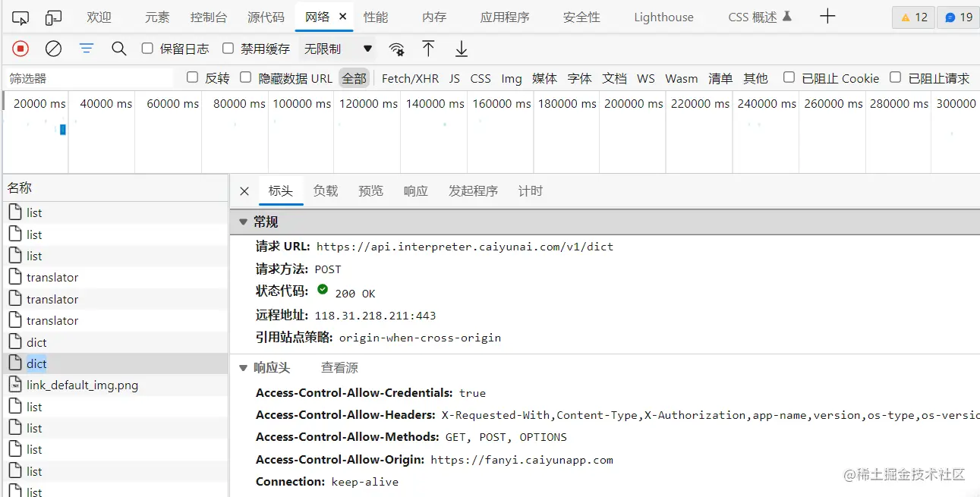
Task: Filter by 媒体 requests
Action: pyautogui.click(x=544, y=78)
